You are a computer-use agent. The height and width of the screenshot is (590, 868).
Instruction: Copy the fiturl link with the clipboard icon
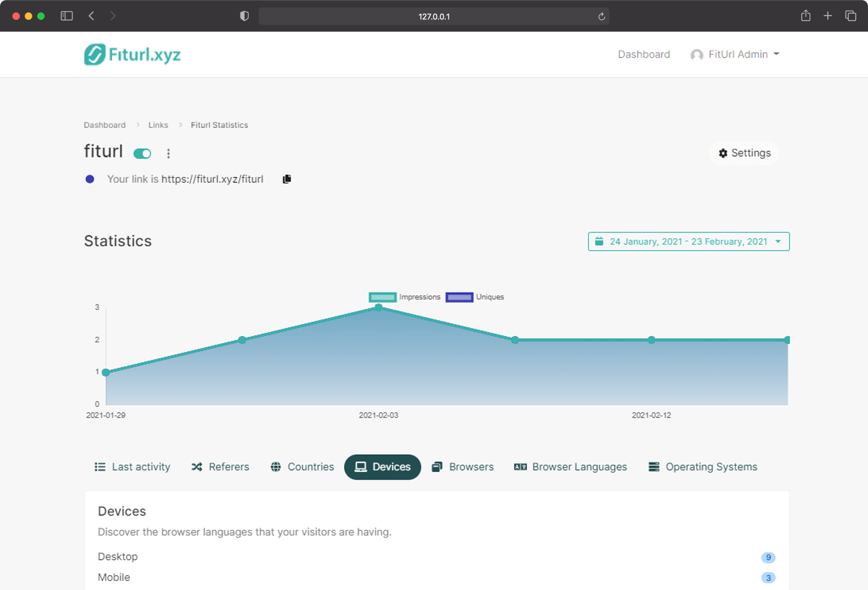click(x=286, y=179)
